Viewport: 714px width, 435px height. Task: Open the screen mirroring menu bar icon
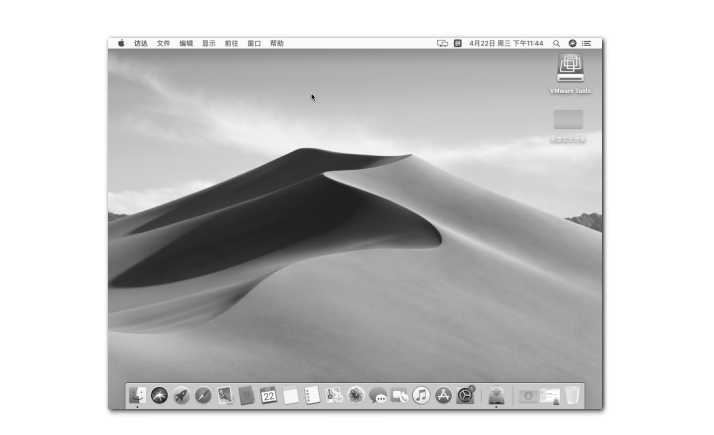[442, 43]
